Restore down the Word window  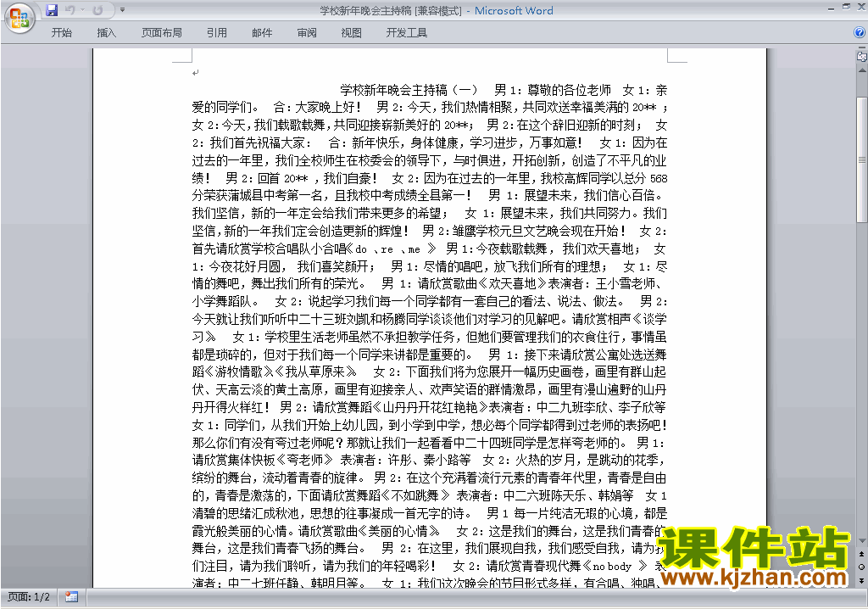coord(846,7)
